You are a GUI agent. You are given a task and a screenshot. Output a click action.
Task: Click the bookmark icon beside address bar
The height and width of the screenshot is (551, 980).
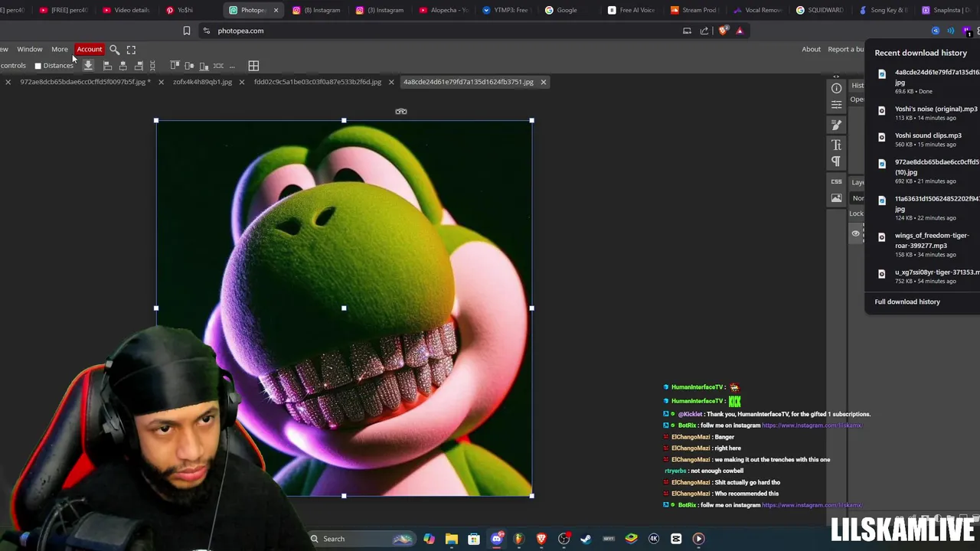coord(186,31)
